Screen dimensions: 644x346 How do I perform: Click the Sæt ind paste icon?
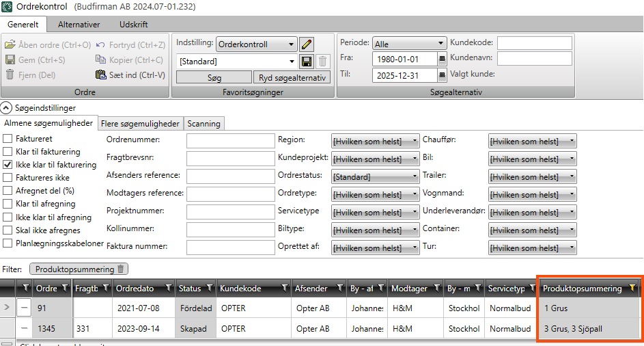click(102, 75)
